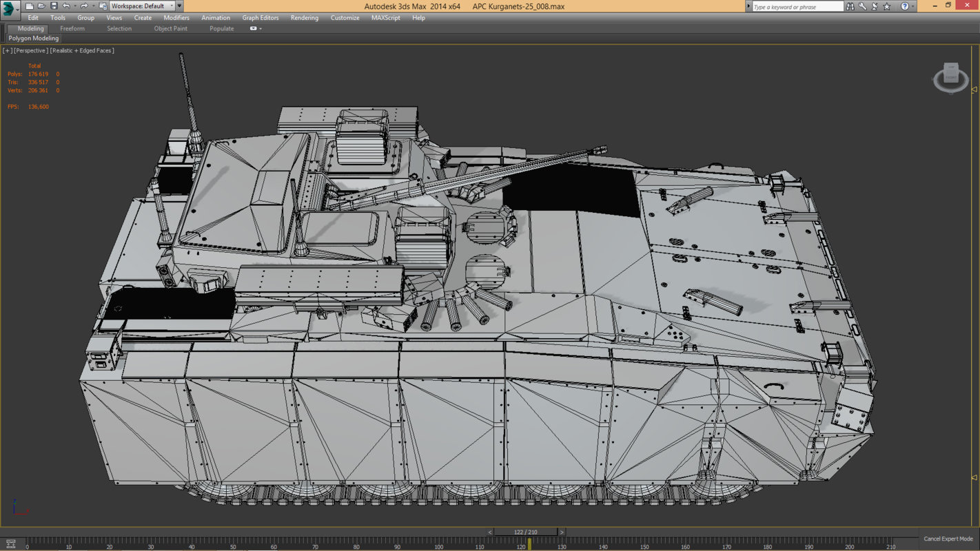
Task: Open the Help question mark icon
Action: [x=904, y=6]
